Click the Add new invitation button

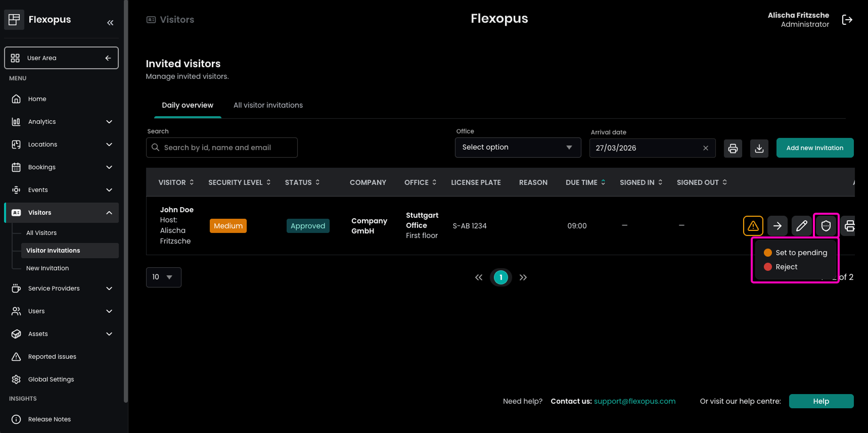pos(814,148)
